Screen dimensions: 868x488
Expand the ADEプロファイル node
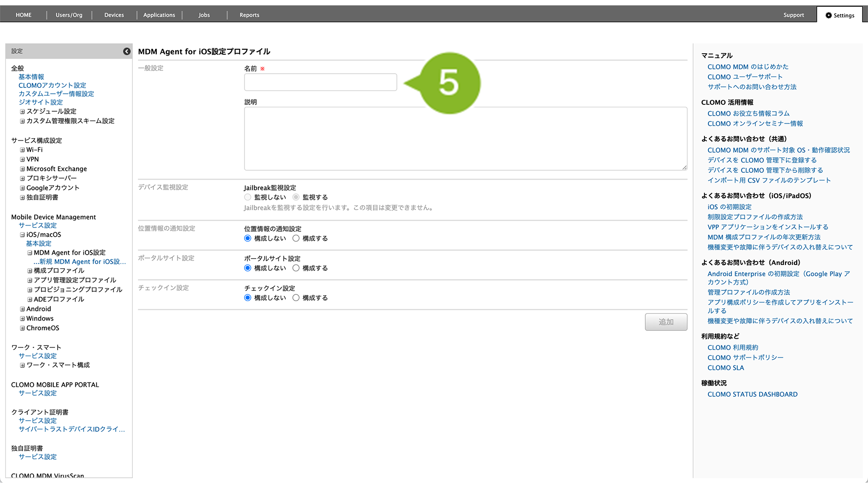pos(30,299)
